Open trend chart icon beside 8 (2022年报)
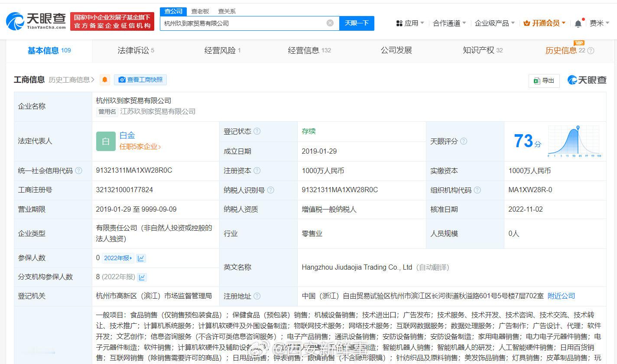This screenshot has height=364, width=617. 142,277
